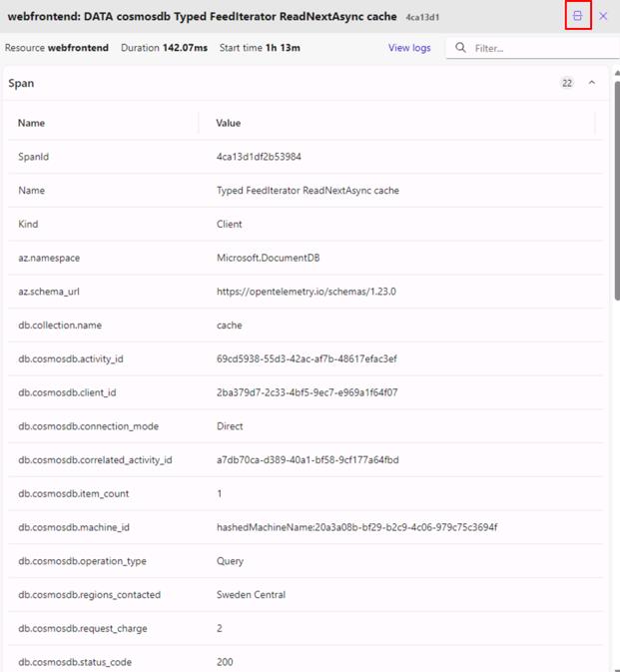Viewport: 620px width, 672px height.
Task: Click the db.collection.name name cell
Action: (x=60, y=326)
